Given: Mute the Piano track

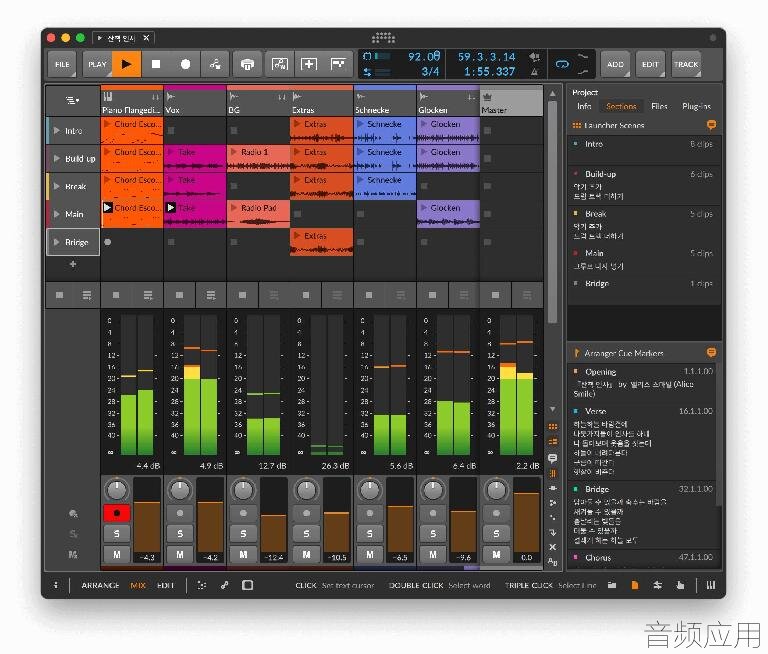Looking at the screenshot, I should pos(117,555).
